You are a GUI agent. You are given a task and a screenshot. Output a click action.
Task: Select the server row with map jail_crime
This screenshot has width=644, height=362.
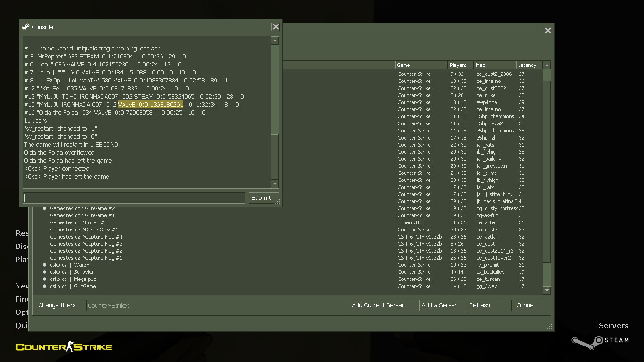tap(413, 173)
